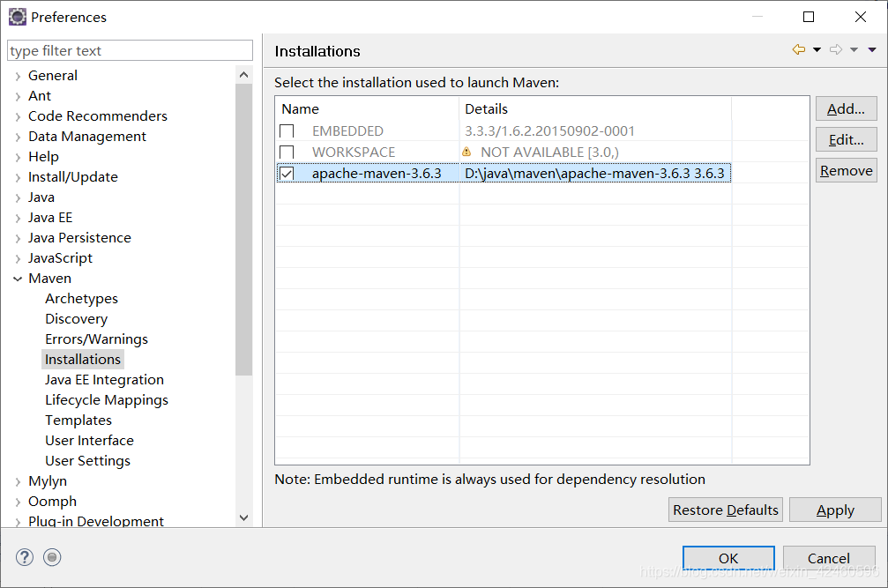Image resolution: width=888 pixels, height=588 pixels.
Task: Open the preferences view menu triangle
Action: pos(872,50)
